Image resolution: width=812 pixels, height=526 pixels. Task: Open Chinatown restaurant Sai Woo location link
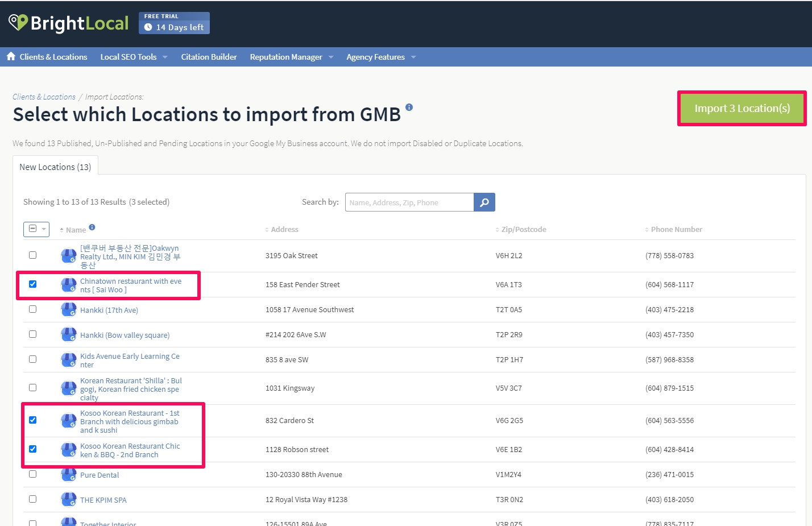(131, 285)
